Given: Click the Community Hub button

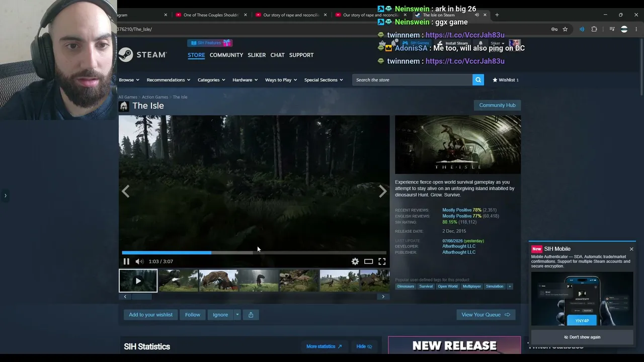Looking at the screenshot, I should pyautogui.click(x=498, y=105).
